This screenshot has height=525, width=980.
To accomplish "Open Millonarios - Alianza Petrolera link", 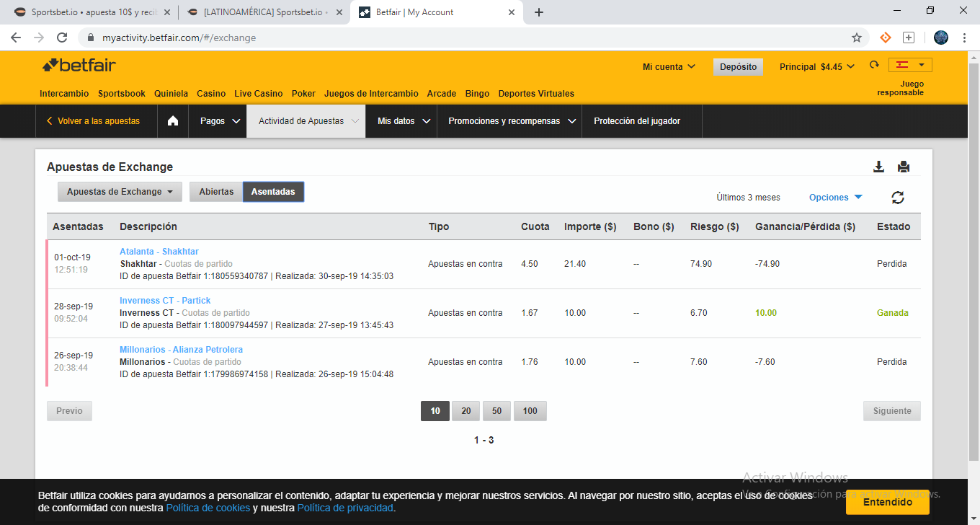I will [181, 350].
